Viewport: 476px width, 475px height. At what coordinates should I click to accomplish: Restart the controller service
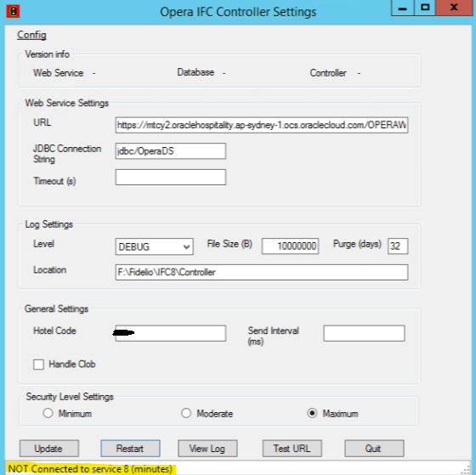131,449
